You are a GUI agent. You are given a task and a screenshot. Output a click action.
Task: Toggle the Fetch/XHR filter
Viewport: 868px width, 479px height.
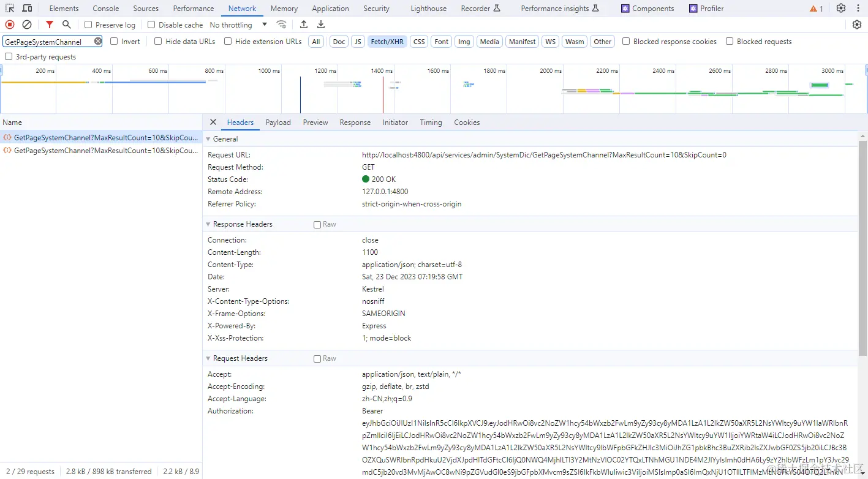pyautogui.click(x=387, y=42)
